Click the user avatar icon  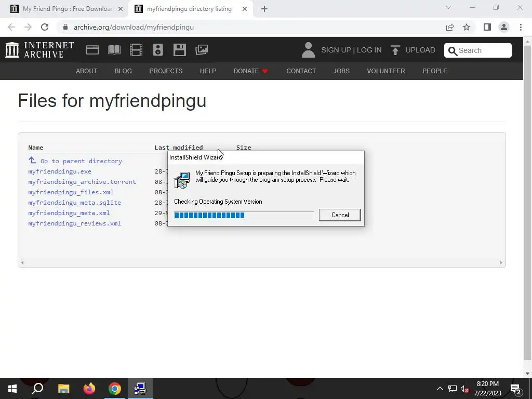tap(309, 50)
